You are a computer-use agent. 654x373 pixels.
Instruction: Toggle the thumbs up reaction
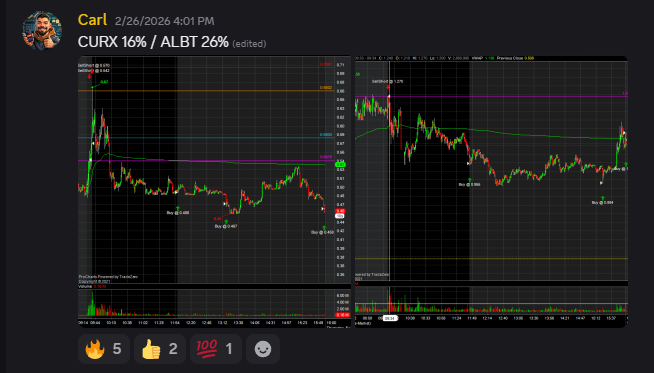(160, 349)
